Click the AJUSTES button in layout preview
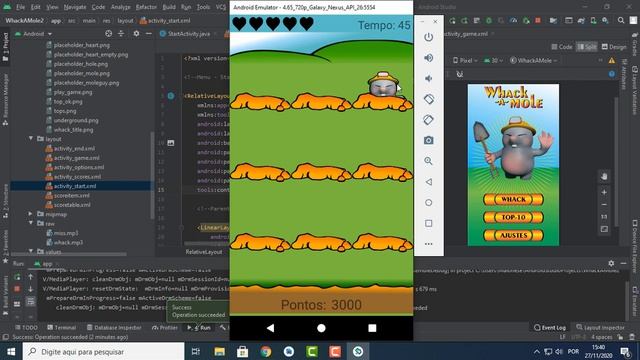Image resolution: width=640 pixels, height=360 pixels. pyautogui.click(x=513, y=235)
